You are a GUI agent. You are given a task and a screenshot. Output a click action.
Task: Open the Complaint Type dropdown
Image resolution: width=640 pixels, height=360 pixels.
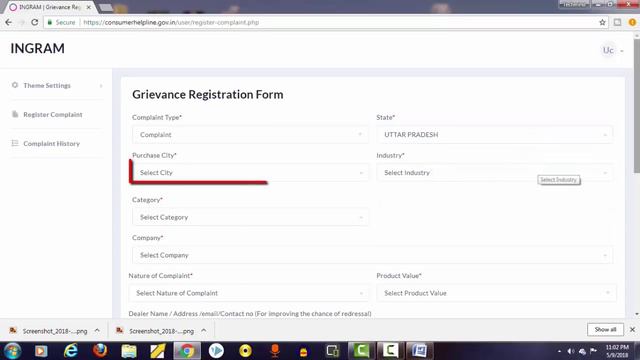coord(250,135)
